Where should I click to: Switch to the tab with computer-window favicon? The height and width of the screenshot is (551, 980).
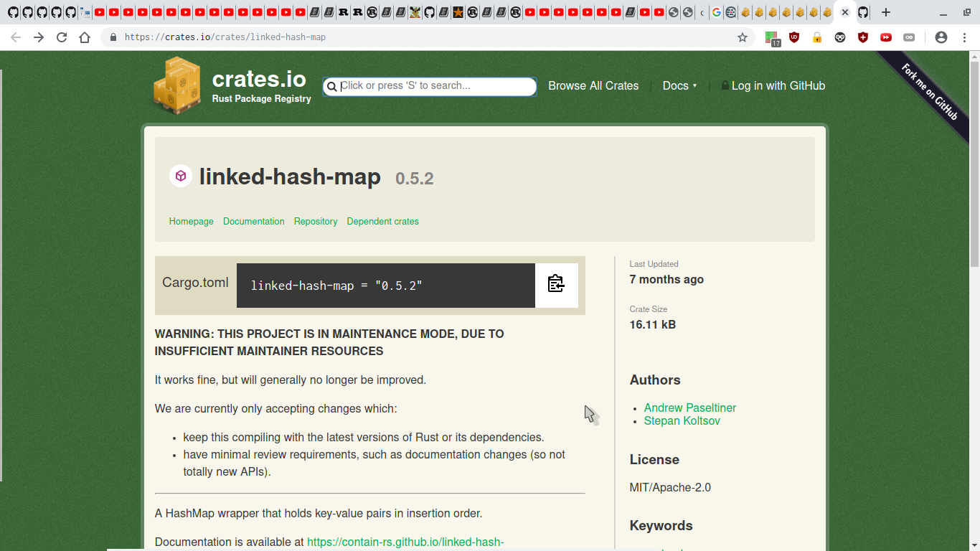[85, 12]
